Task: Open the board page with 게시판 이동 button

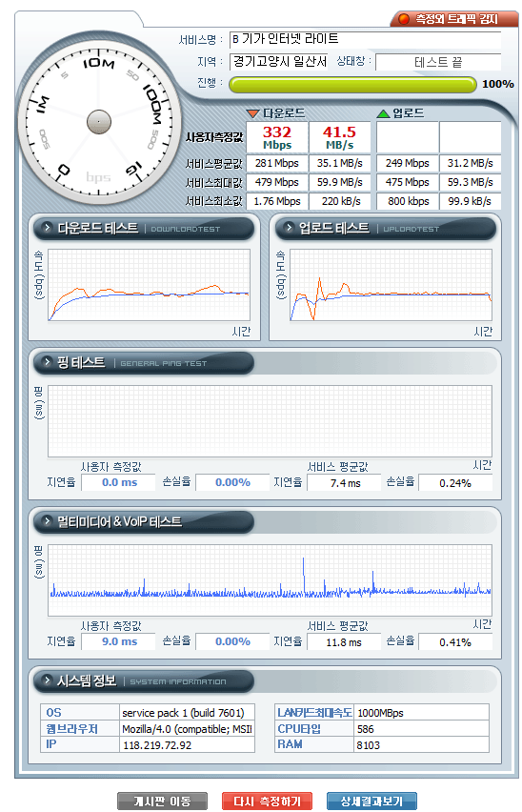Action: click(162, 802)
